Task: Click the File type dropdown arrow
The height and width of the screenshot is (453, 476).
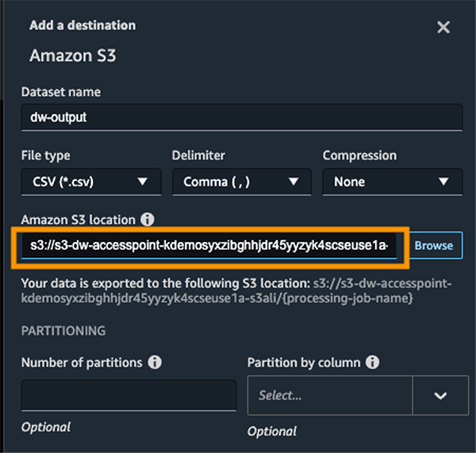Action: pyautogui.click(x=143, y=182)
